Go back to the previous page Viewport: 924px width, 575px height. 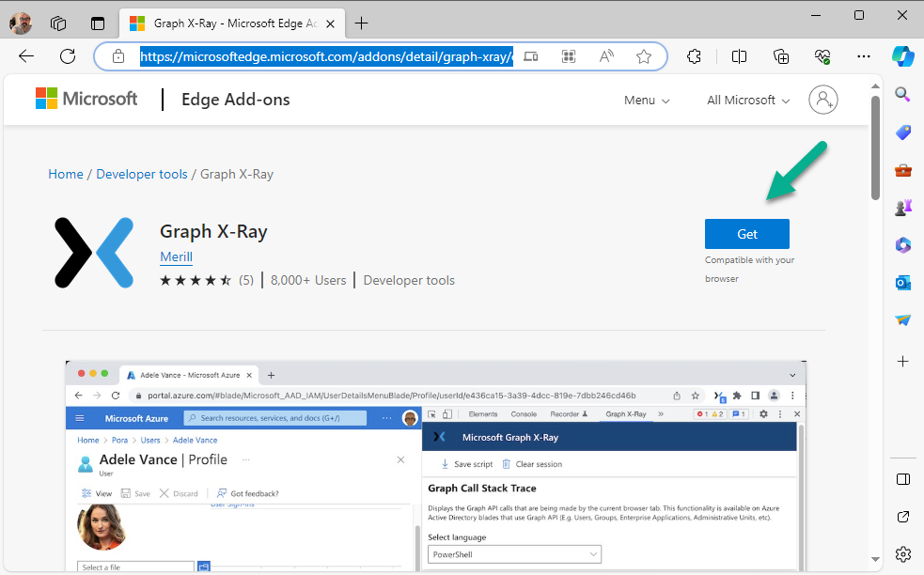point(26,56)
